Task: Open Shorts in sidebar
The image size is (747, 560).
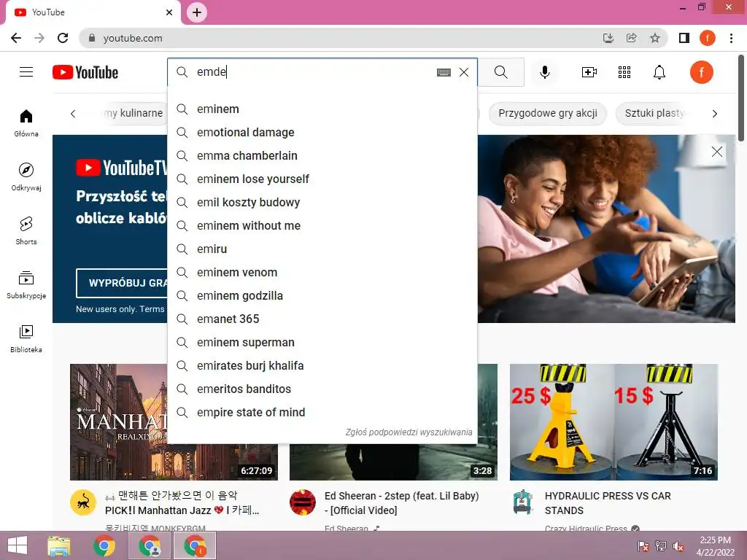Action: [x=26, y=231]
